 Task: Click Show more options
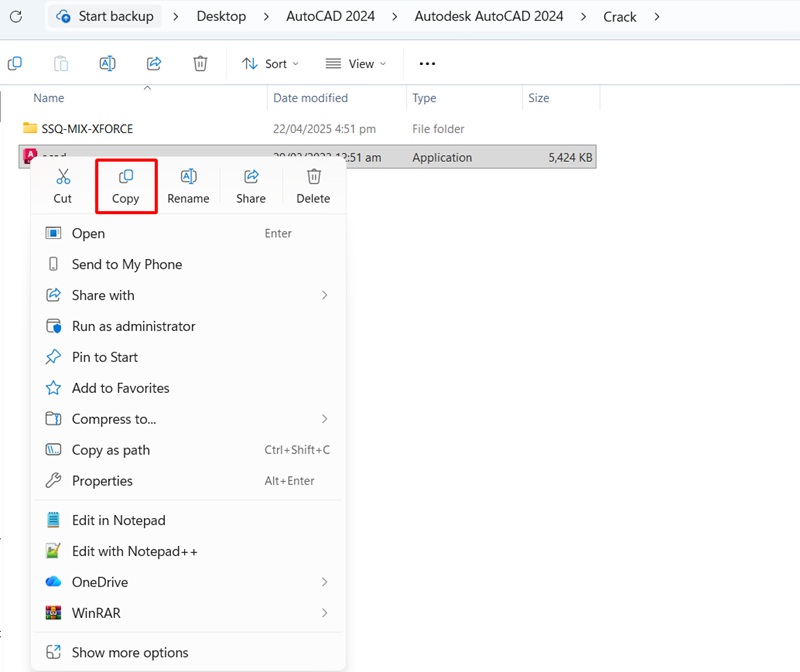[128, 651]
